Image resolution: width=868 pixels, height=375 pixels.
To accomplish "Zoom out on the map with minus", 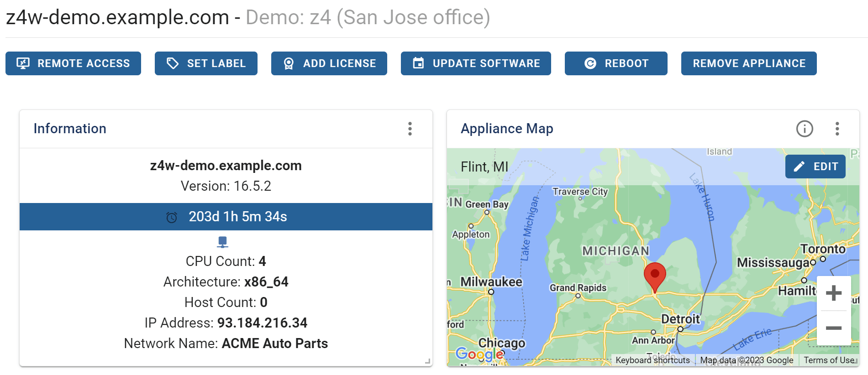I will [x=834, y=328].
